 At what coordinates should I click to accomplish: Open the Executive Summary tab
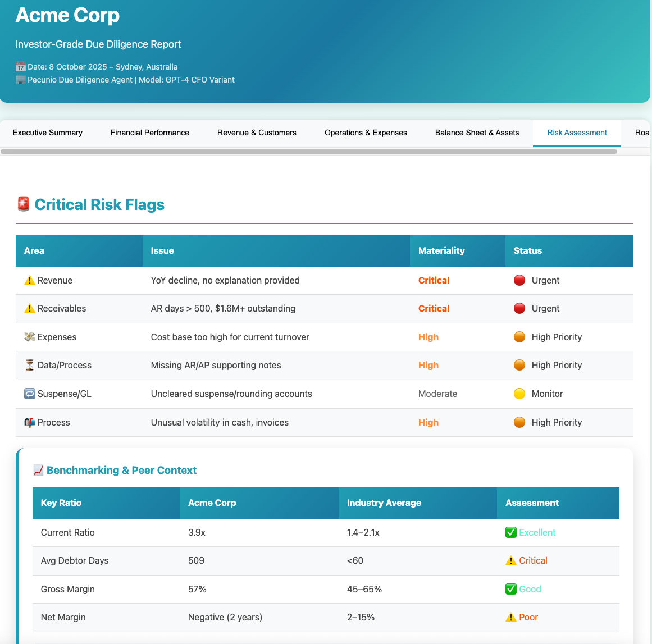(x=48, y=133)
